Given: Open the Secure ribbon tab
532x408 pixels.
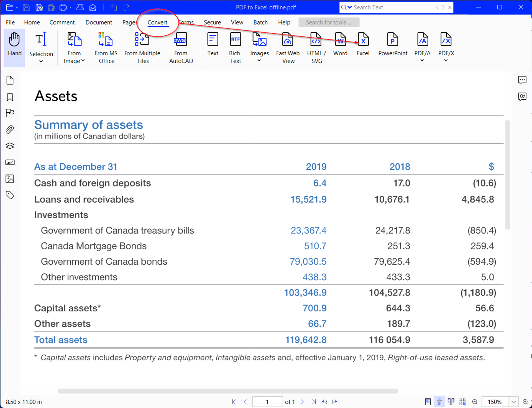Looking at the screenshot, I should [212, 22].
